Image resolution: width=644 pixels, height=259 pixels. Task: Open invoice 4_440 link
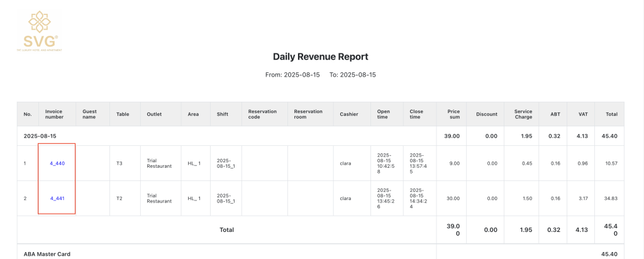coord(57,163)
